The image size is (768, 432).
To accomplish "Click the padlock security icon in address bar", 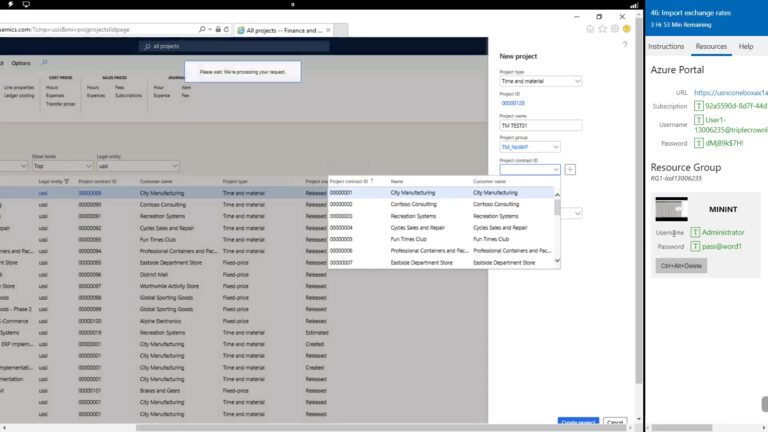I will (x=218, y=29).
